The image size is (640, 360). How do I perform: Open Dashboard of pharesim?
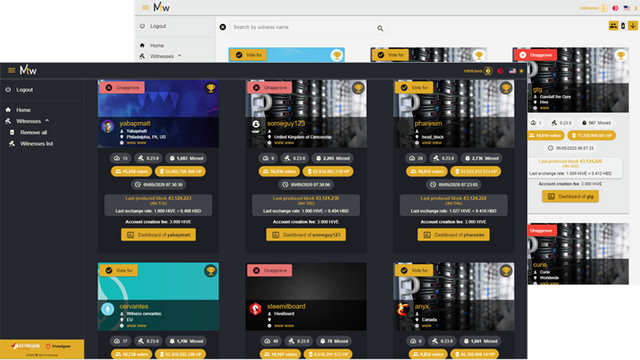pyautogui.click(x=453, y=235)
